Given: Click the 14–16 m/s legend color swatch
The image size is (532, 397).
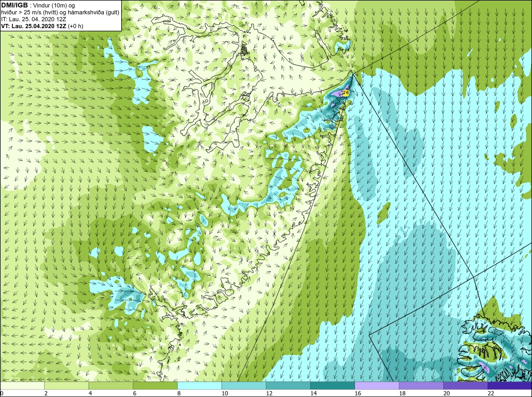Looking at the screenshot, I should coord(332,385).
